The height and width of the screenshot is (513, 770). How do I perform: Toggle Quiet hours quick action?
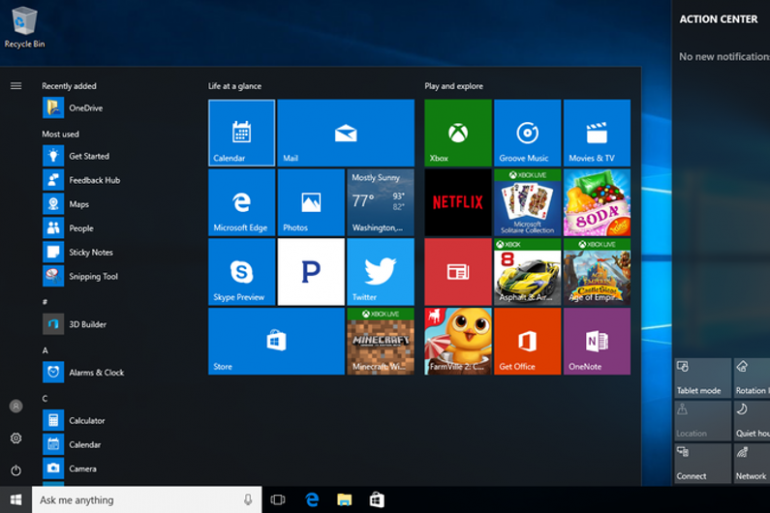tap(752, 421)
